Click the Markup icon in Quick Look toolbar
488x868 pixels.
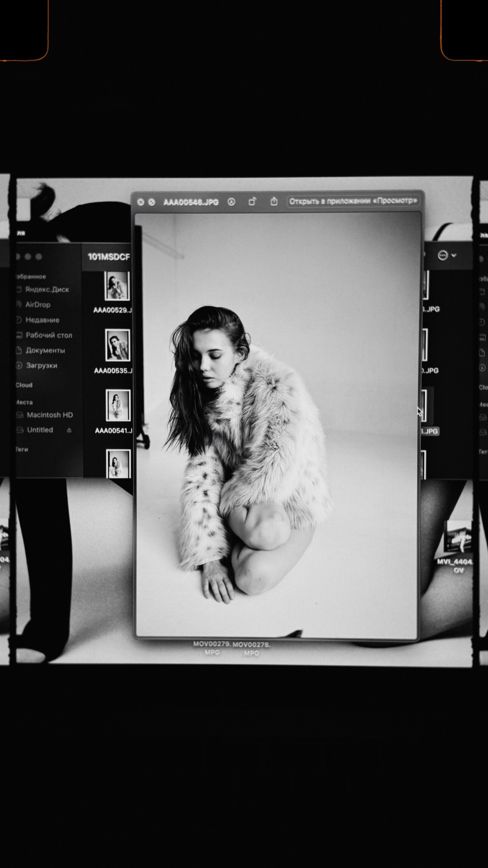[x=231, y=202]
